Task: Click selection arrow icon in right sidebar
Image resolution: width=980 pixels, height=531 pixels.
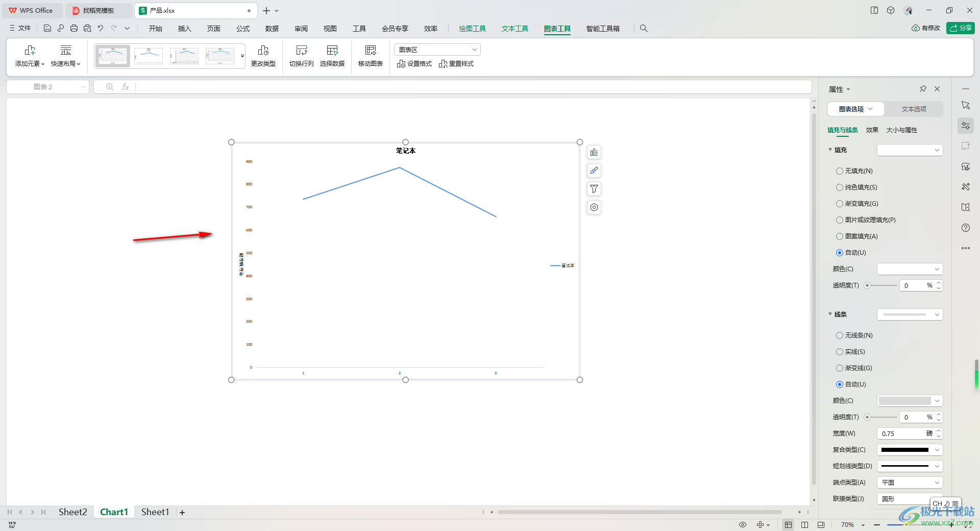Action: [966, 105]
